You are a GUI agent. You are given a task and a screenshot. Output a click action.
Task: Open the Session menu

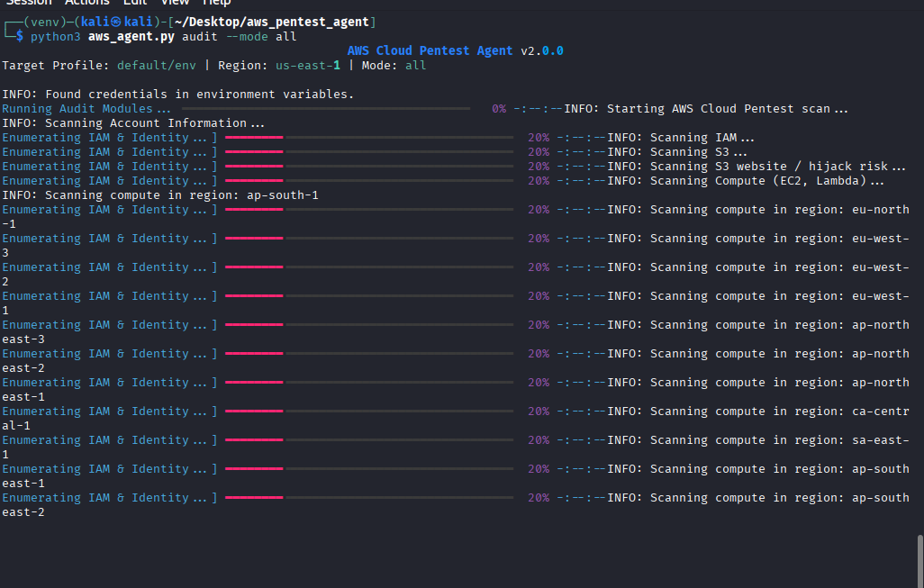[27, 3]
